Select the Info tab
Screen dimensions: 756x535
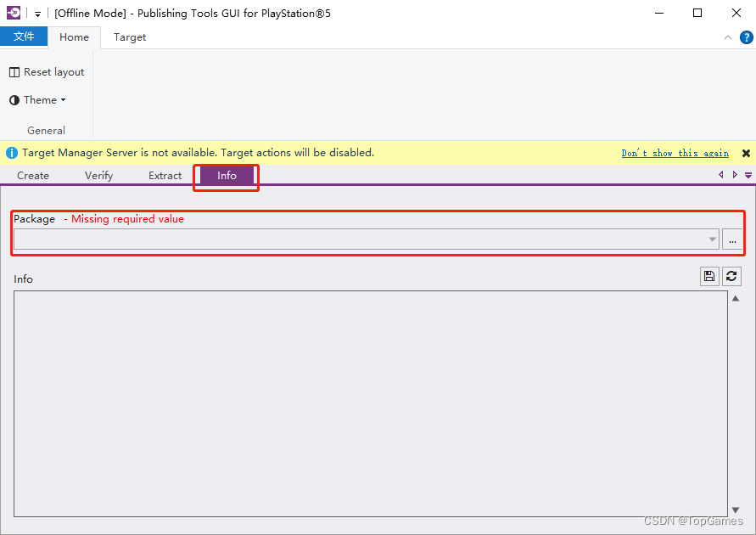[227, 175]
